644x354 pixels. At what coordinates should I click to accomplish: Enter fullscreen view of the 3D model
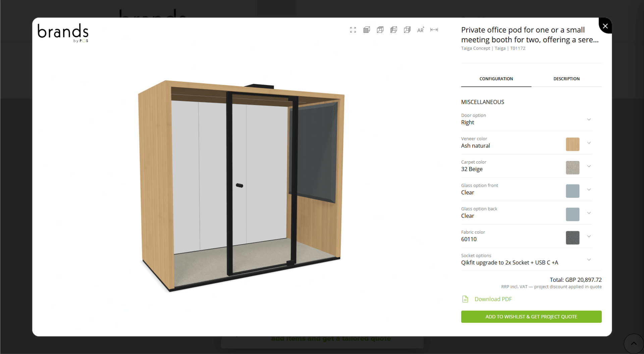click(x=353, y=30)
